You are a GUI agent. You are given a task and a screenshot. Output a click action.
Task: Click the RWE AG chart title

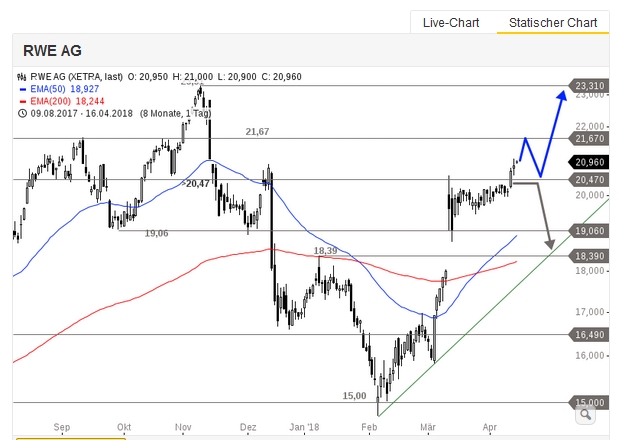52,51
